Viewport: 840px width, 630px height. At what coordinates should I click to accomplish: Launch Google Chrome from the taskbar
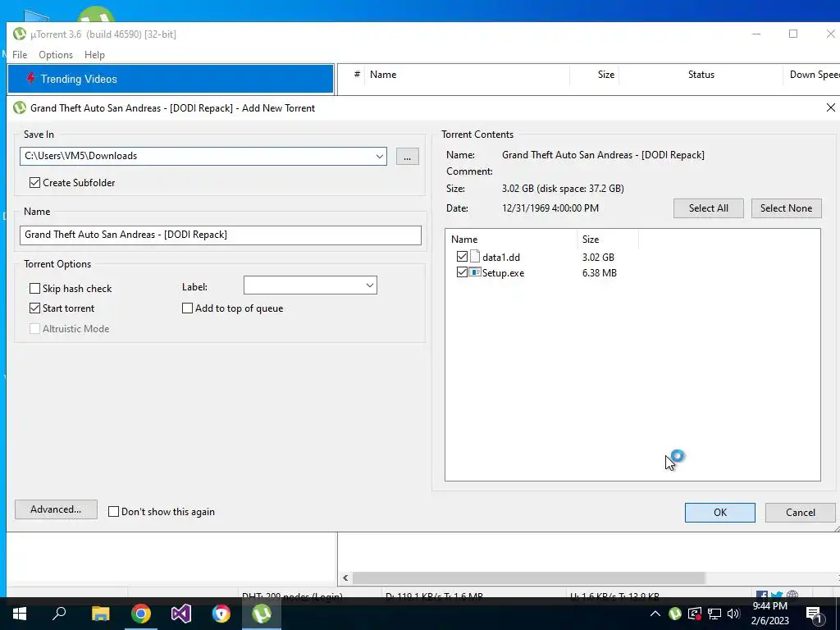pos(141,614)
